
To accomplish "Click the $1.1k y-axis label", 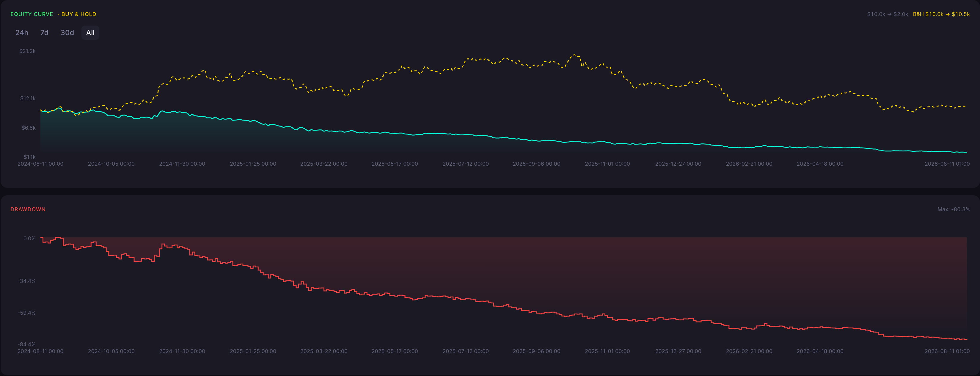I will point(29,157).
